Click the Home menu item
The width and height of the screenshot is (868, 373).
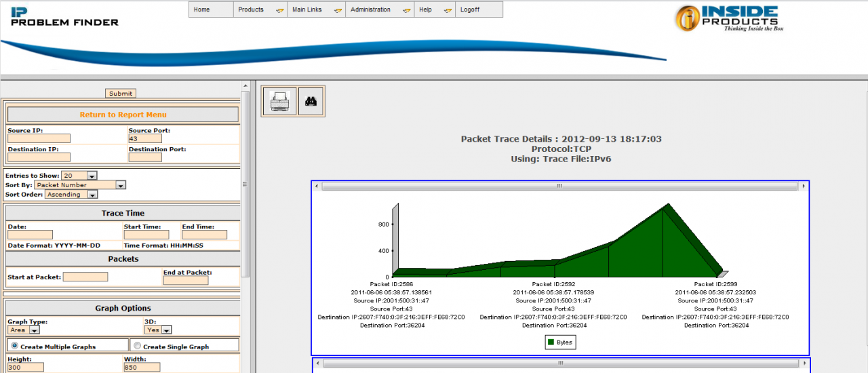210,9
